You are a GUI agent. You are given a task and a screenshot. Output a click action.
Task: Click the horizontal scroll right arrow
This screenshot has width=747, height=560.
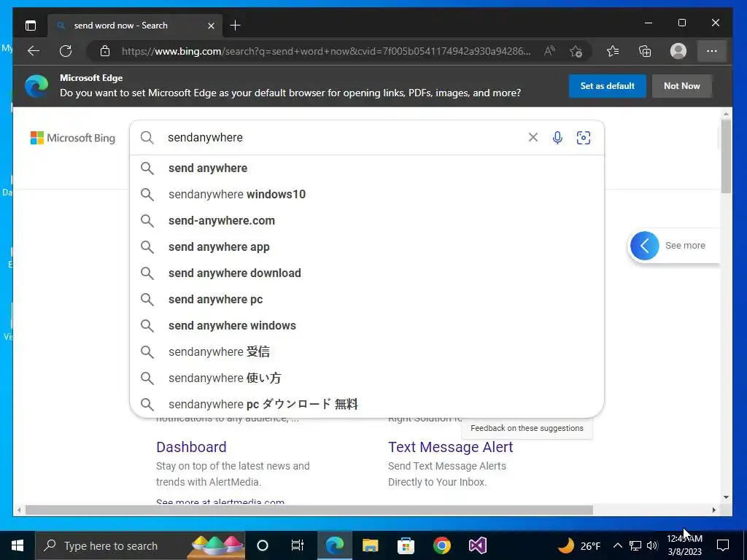(713, 510)
